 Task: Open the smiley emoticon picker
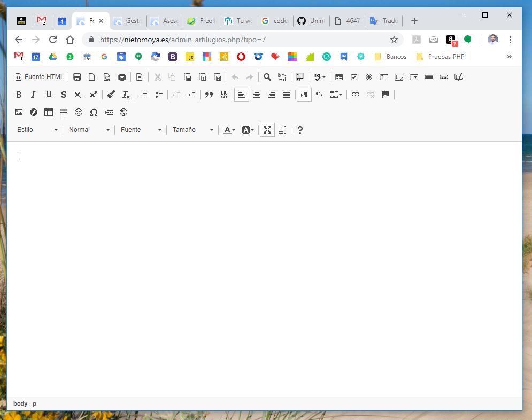[x=79, y=112]
